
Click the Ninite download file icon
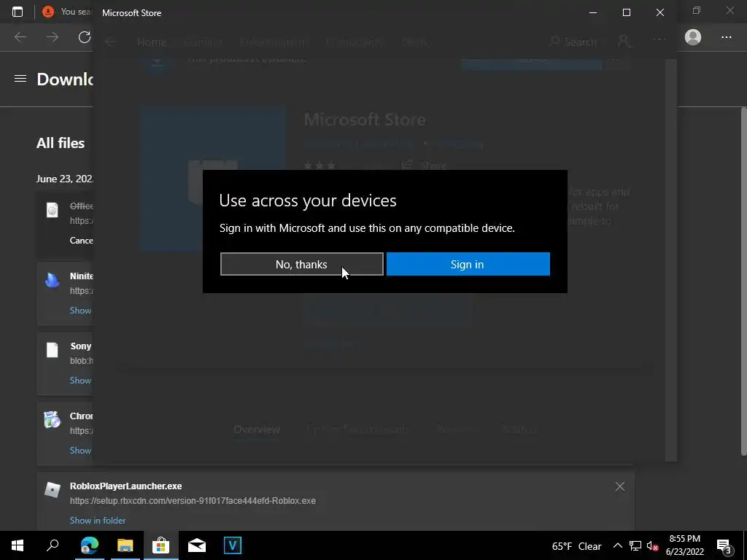point(52,281)
